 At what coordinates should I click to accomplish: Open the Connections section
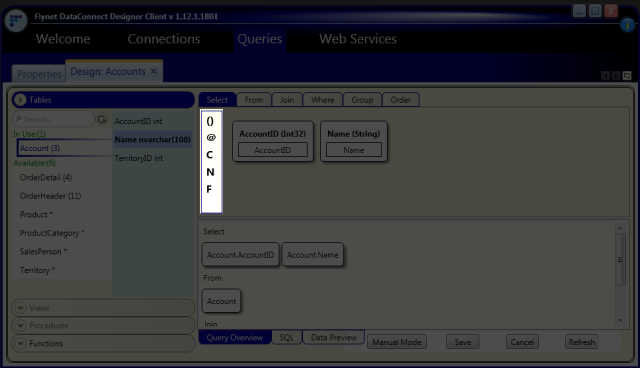[x=164, y=39]
